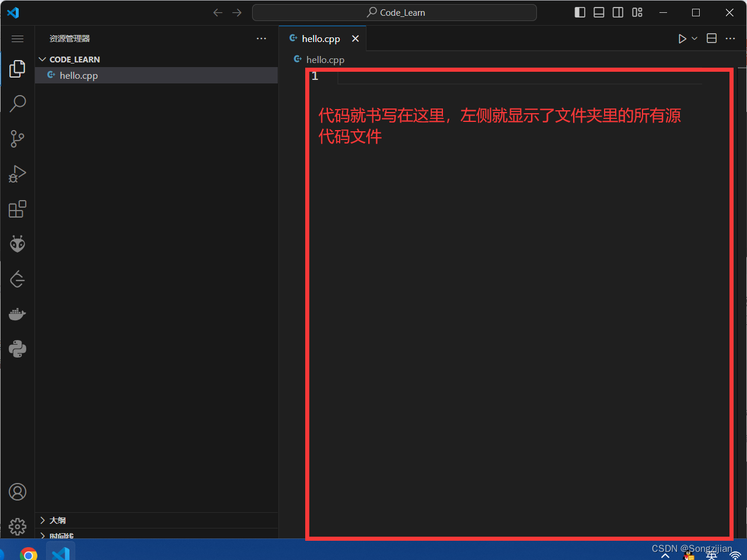Split the editor with split icon
Screen dimensions: 747x560
point(711,38)
